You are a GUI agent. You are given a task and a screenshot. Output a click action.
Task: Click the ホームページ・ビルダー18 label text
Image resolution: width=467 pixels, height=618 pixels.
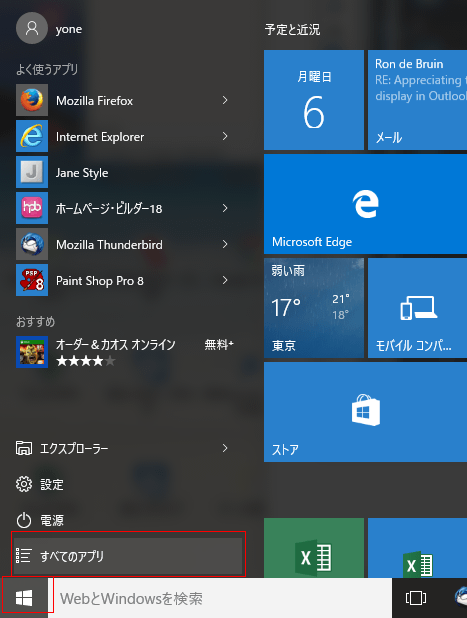click(109, 208)
